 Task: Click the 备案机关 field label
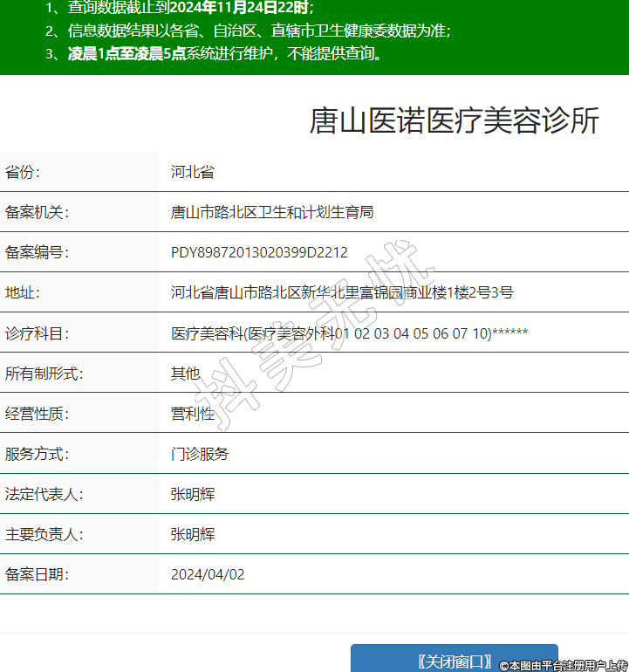coord(37,212)
